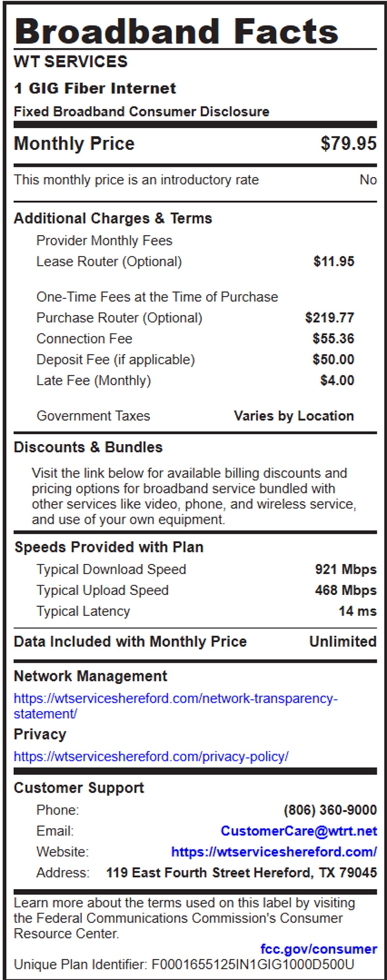The height and width of the screenshot is (980, 387).
Task: Click the Unlimited data value
Action: click(342, 642)
